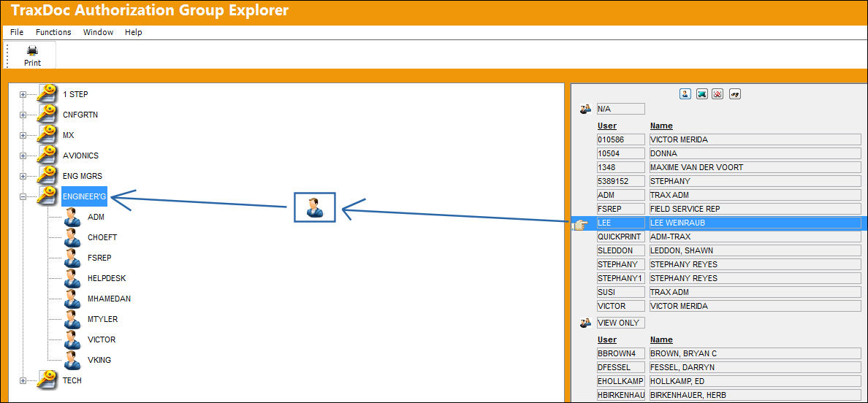This screenshot has width=868, height=403.
Task: Click the key icon beside ENGINEER'G
Action: point(47,196)
